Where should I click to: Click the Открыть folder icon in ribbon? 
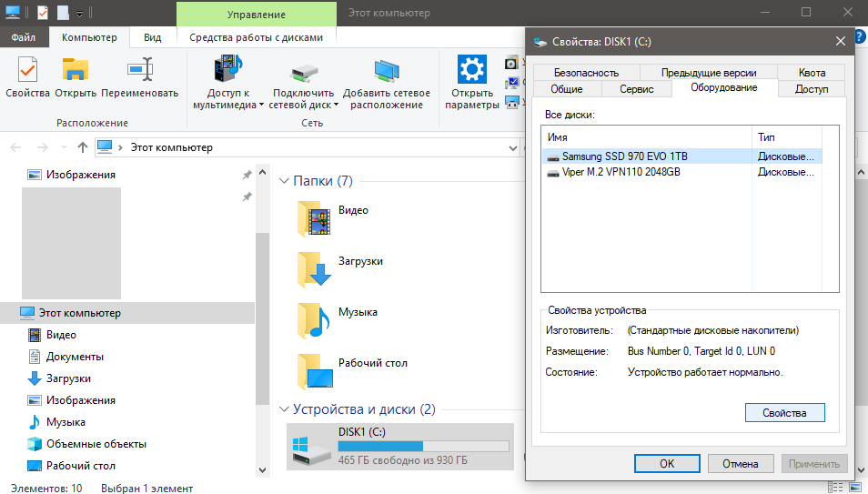(x=76, y=70)
